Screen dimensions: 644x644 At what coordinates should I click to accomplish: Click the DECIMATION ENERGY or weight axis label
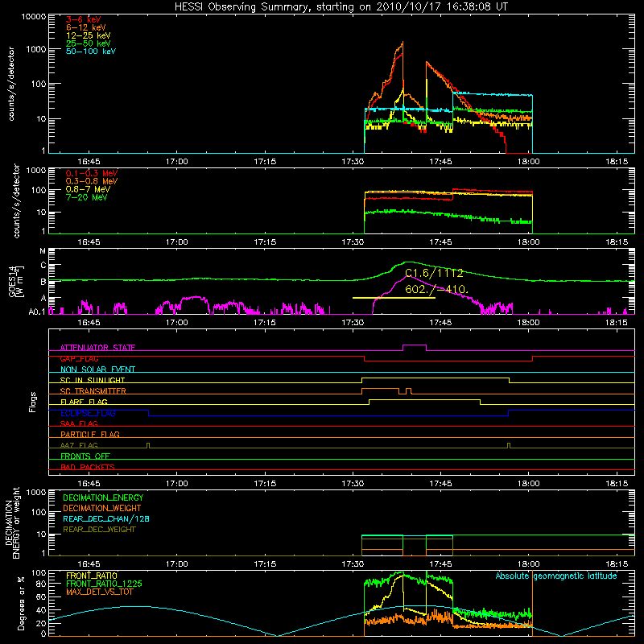tap(12, 522)
